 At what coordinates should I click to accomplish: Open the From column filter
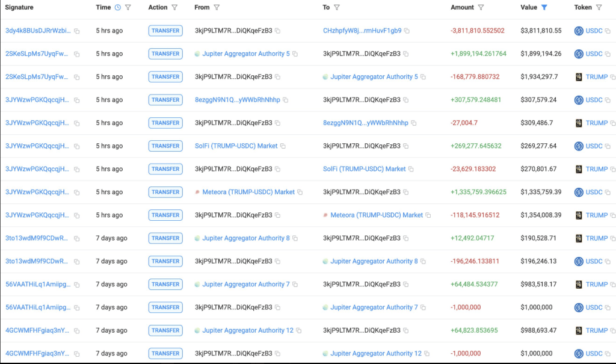coord(217,8)
